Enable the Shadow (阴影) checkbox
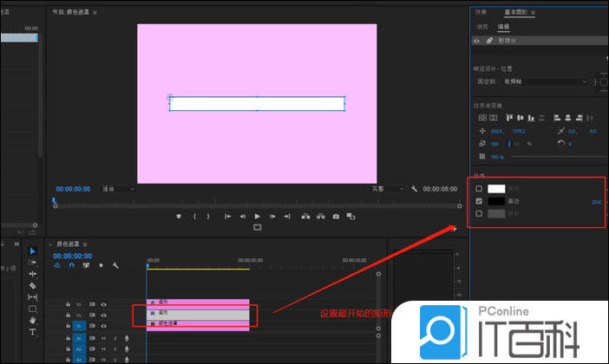 pos(479,212)
